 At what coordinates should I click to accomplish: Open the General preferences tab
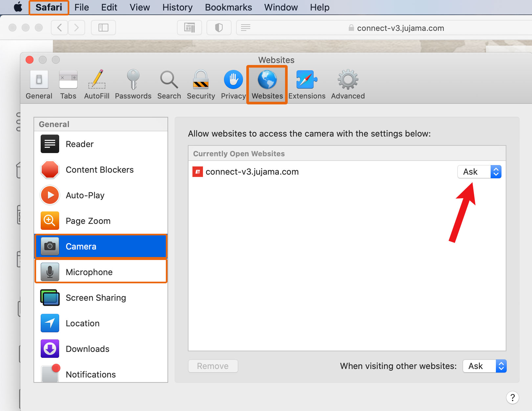point(39,85)
